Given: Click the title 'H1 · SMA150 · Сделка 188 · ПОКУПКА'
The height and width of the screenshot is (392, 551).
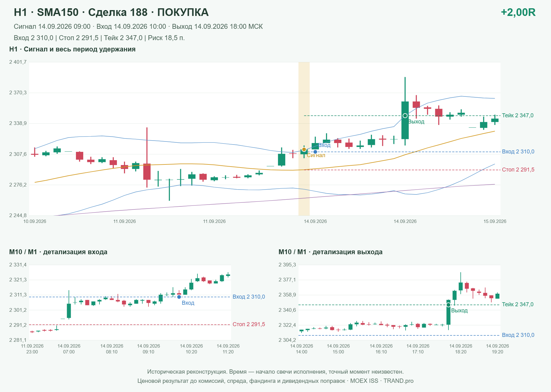Looking at the screenshot, I should click(x=111, y=12).
